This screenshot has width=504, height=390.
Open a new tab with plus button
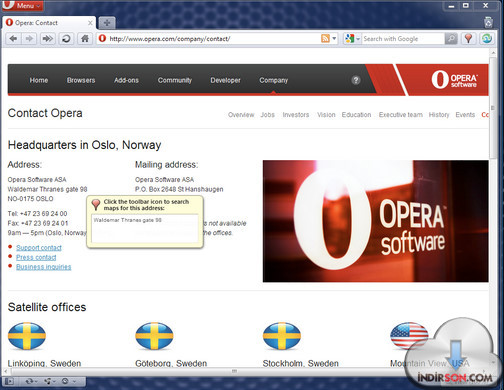pyautogui.click(x=107, y=23)
